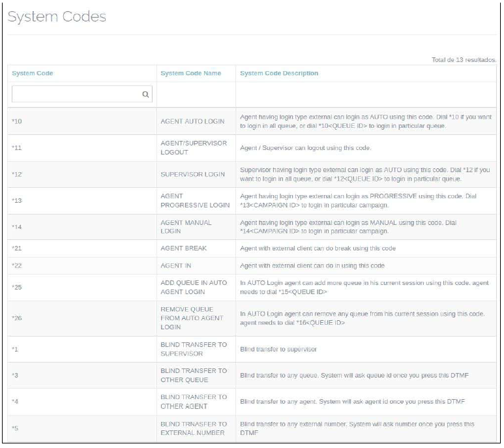Click the System Codes page heading

[x=57, y=17]
